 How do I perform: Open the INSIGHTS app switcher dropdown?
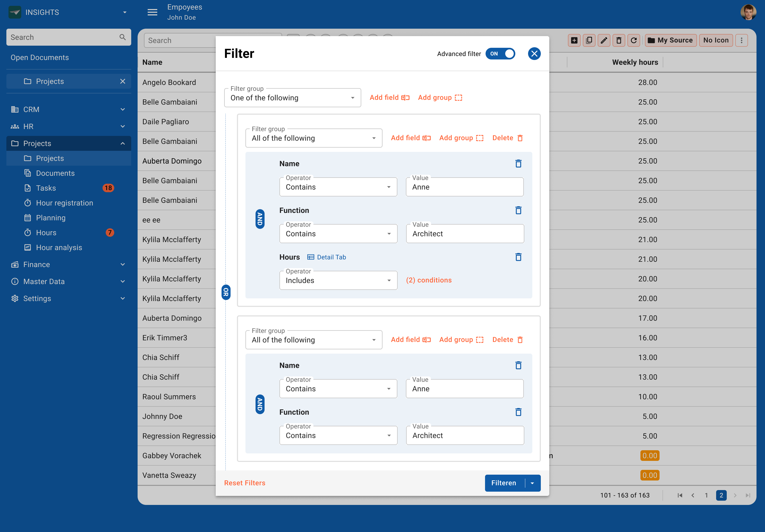point(125,12)
